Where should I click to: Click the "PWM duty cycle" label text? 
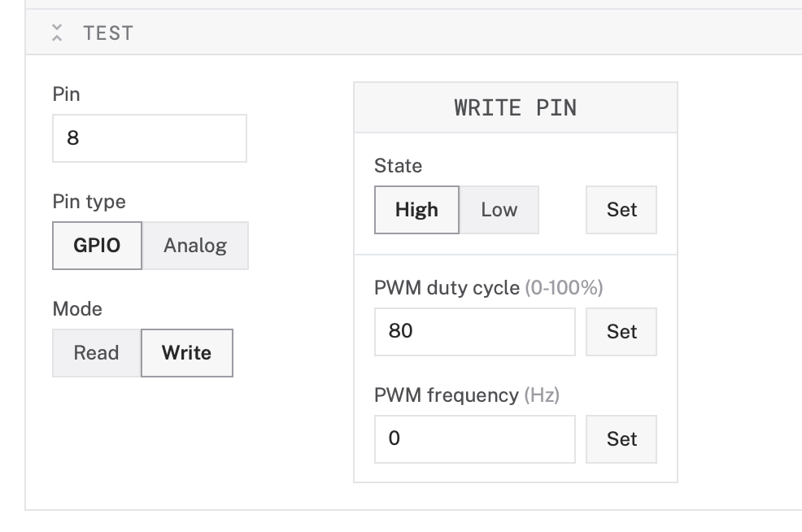point(447,288)
